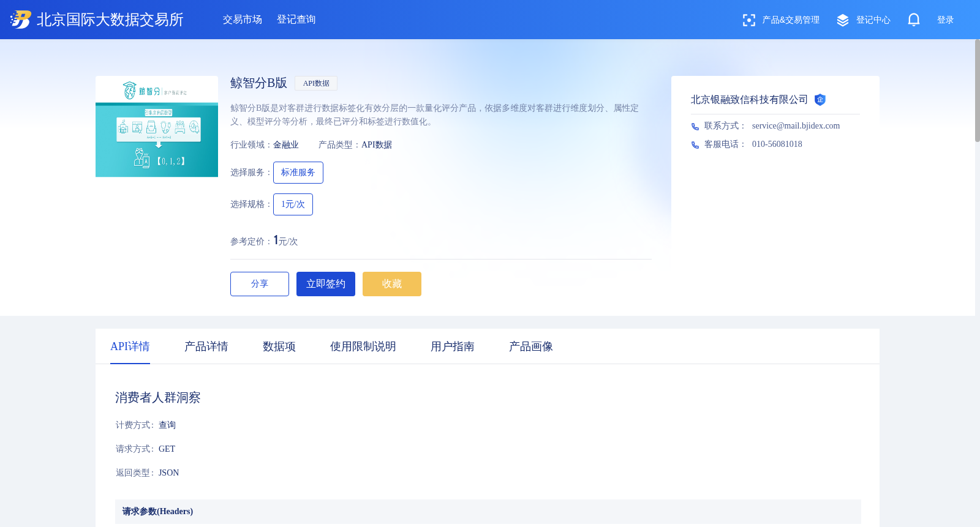The height and width of the screenshot is (527, 980).
Task: Click the GET request method value
Action: [167, 449]
